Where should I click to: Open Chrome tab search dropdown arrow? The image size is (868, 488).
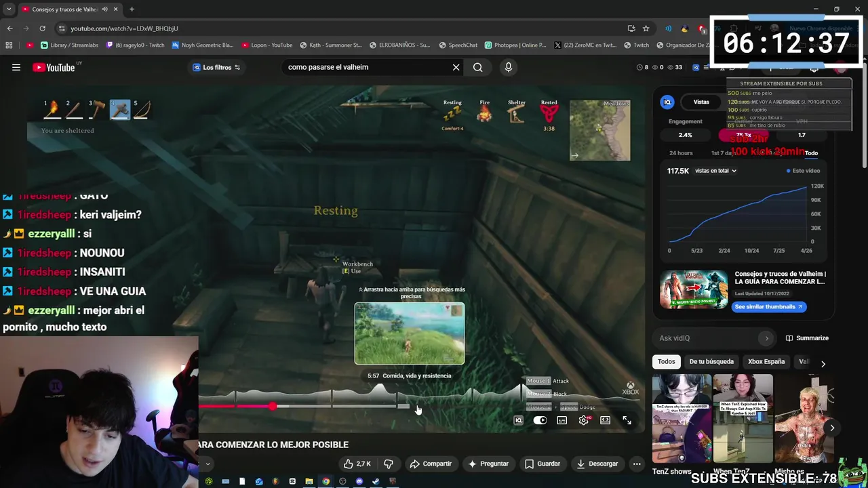pos(8,9)
